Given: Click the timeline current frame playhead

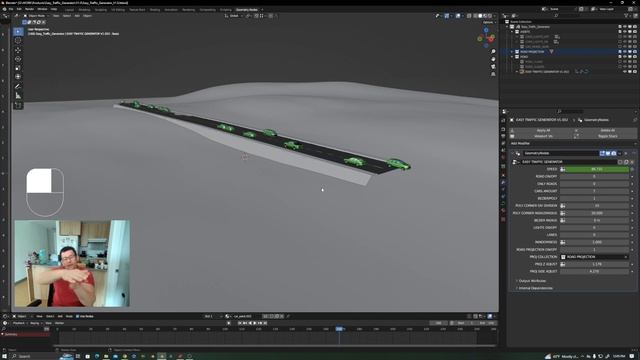Looking at the screenshot, I should click(339, 329).
